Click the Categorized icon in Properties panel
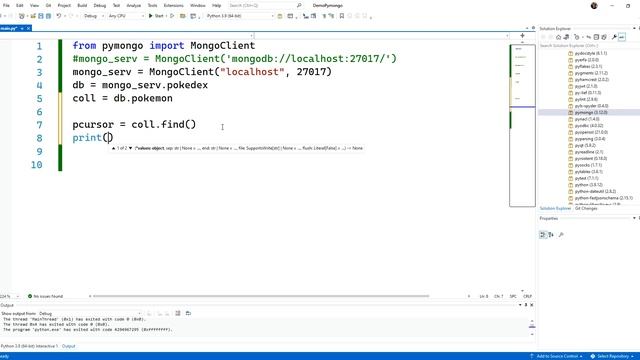 click(542, 235)
